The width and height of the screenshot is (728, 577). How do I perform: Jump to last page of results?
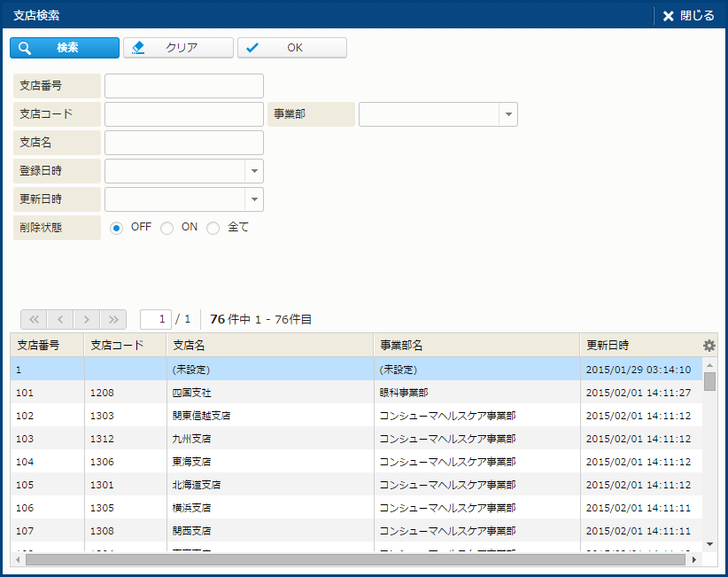coord(113,319)
